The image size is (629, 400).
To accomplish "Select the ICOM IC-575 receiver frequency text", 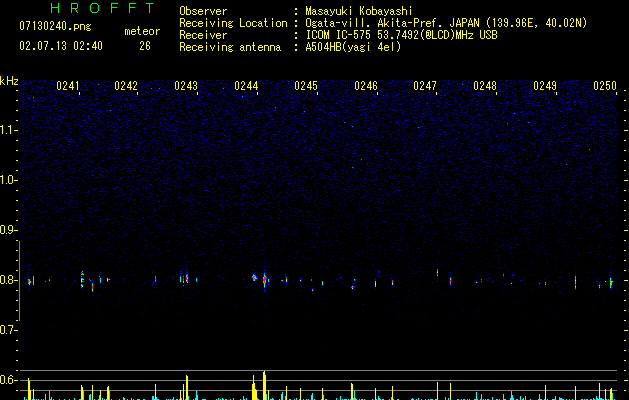I will pyautogui.click(x=401, y=35).
